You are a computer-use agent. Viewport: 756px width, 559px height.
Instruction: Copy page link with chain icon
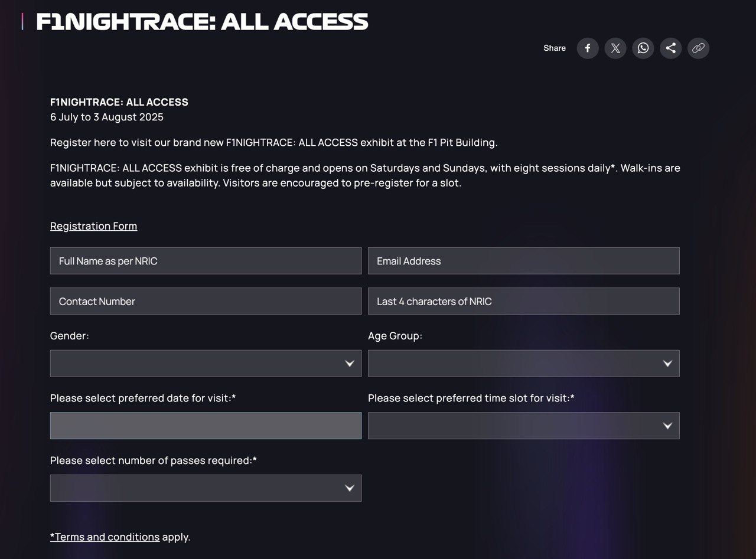coord(698,48)
